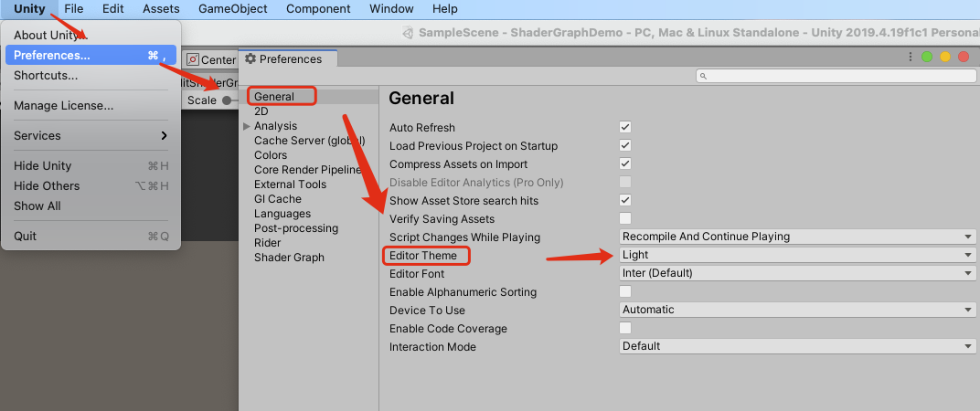Select the Preferences tab label
The image size is (980, 411).
pos(291,59)
